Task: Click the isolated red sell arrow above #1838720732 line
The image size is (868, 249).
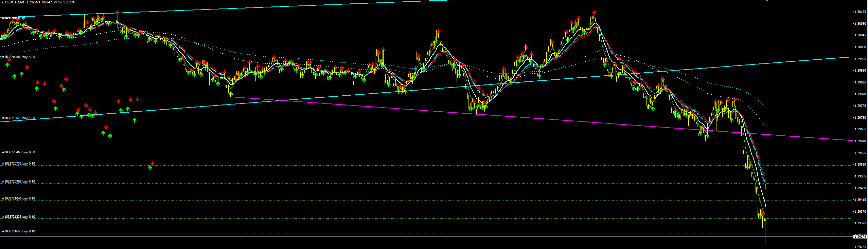Action: (x=153, y=164)
